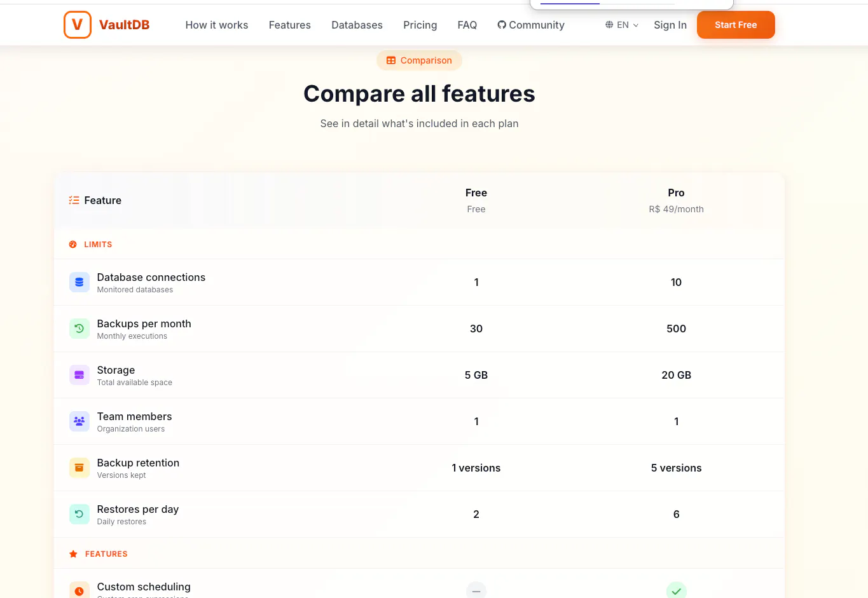The height and width of the screenshot is (598, 868).
Task: Click the Comparison badge pill
Action: [x=419, y=60]
